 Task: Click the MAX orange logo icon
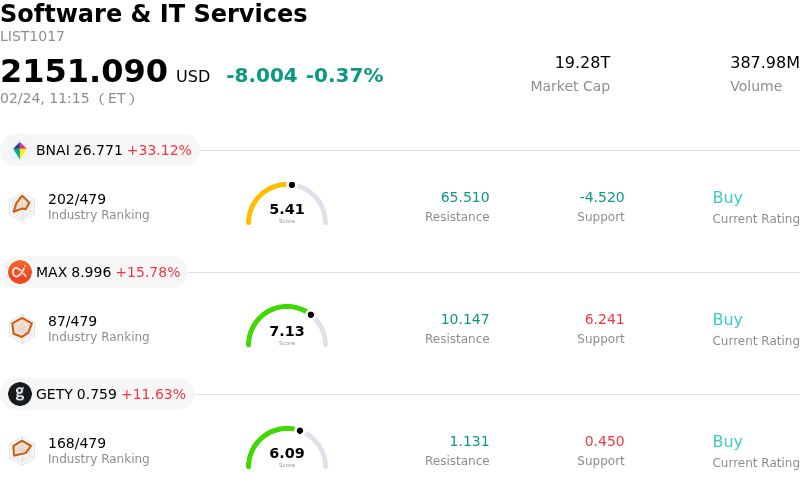(x=20, y=272)
